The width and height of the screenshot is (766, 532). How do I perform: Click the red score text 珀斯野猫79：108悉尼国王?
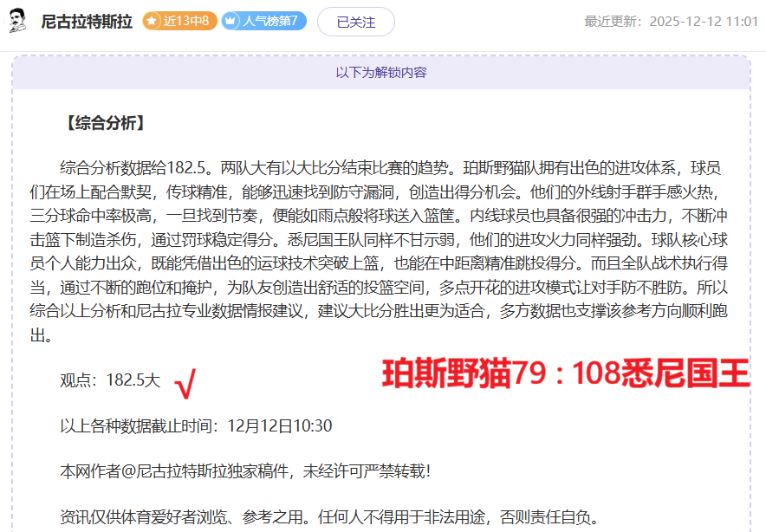[565, 373]
